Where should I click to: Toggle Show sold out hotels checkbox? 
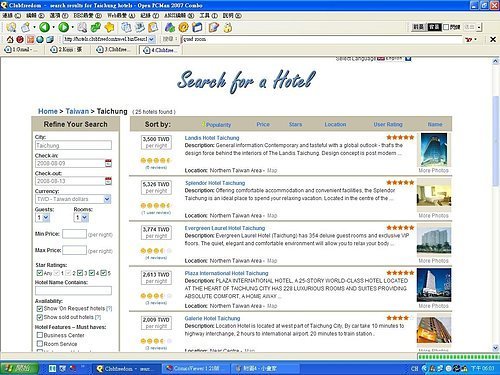tap(40, 317)
